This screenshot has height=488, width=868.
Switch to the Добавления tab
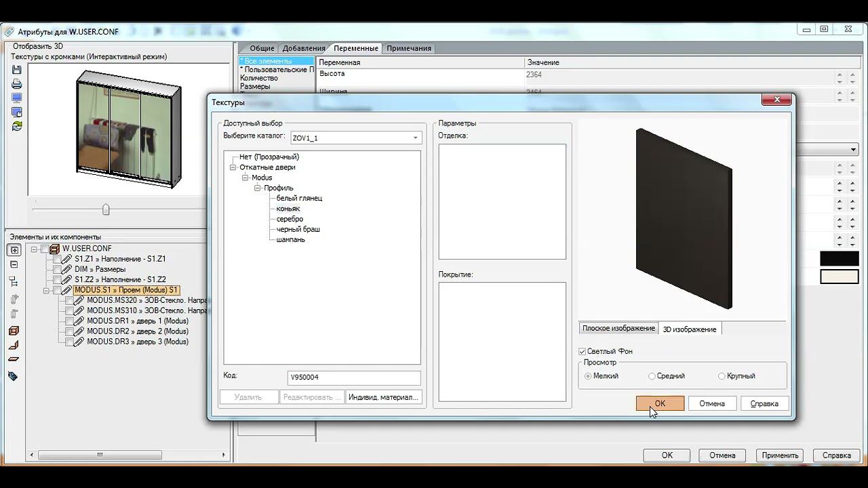point(304,48)
